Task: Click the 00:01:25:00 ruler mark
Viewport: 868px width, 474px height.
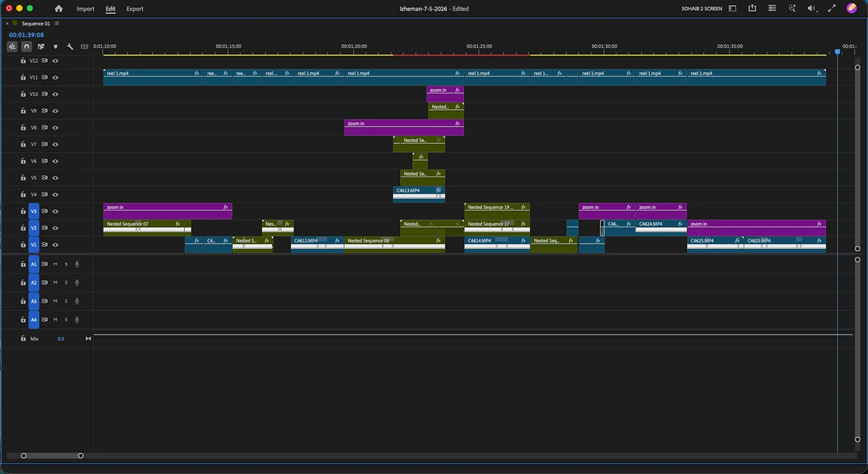Action: coord(480,46)
